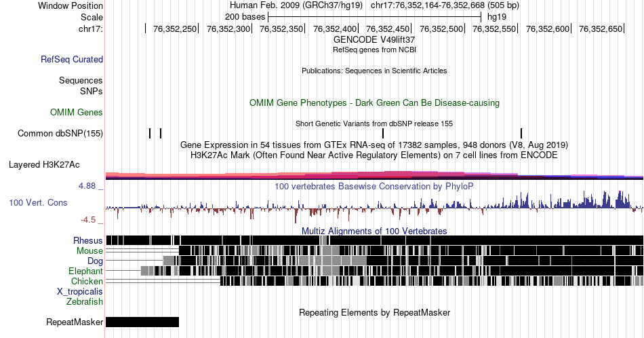Click Short Genetic Variants from dbSNP title
Screen dimensions: 644x338
(374, 124)
